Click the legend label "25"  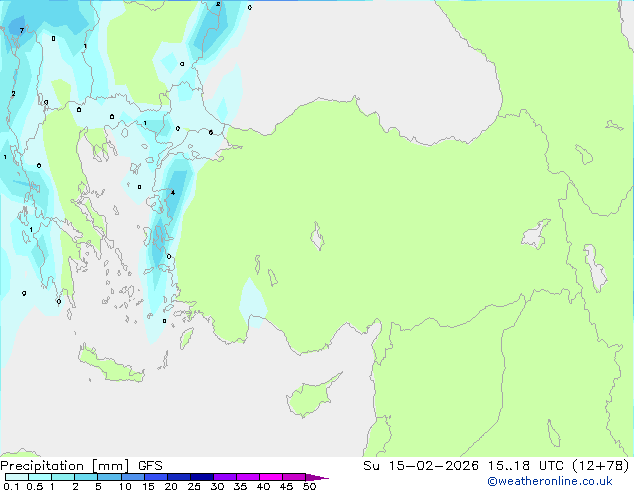click(x=194, y=486)
